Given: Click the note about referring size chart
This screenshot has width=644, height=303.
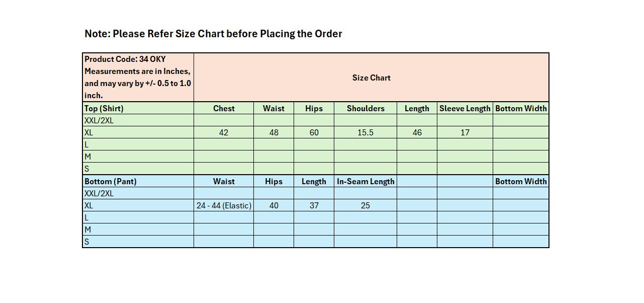Looking at the screenshot, I should tap(213, 34).
